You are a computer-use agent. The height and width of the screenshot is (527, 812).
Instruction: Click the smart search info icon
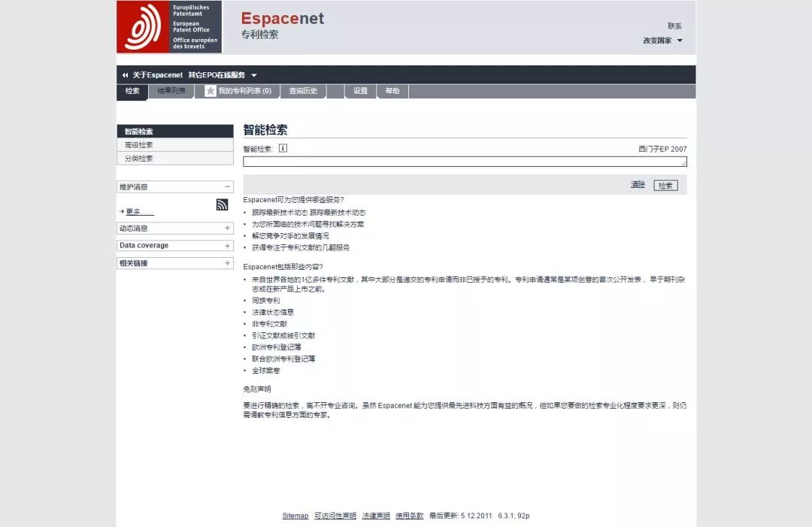283,149
